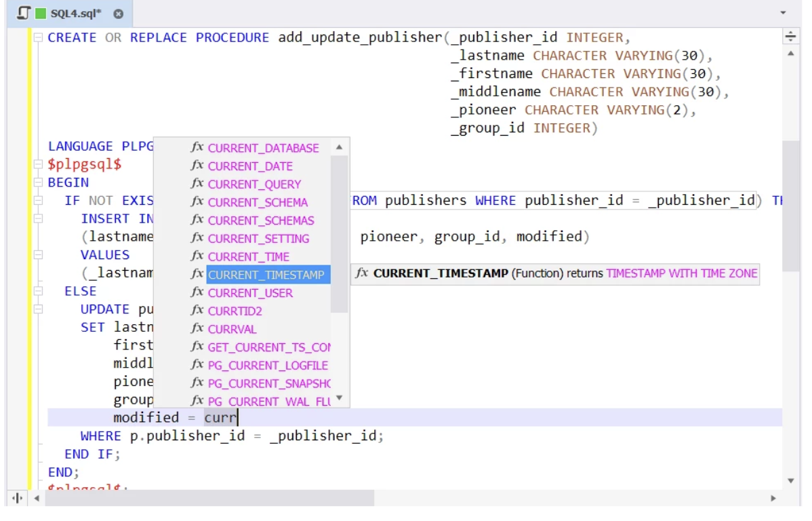
Task: Select CURRENT_TIME from the list
Action: click(x=249, y=257)
